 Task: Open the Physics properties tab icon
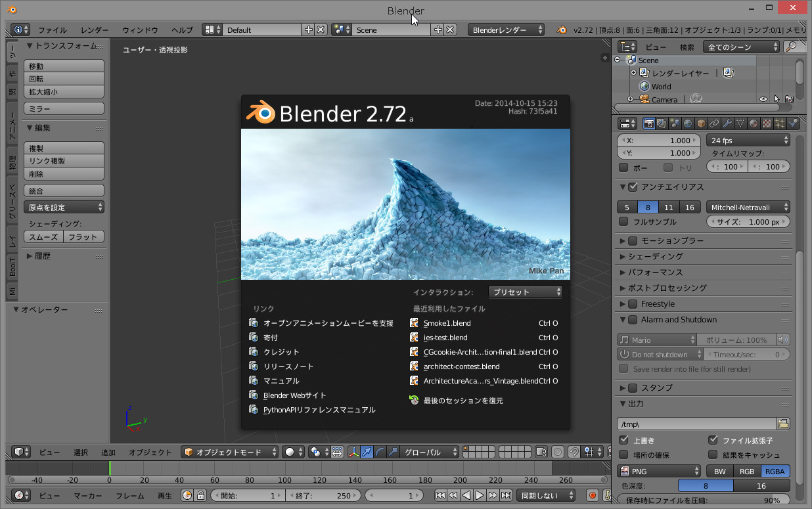[793, 123]
